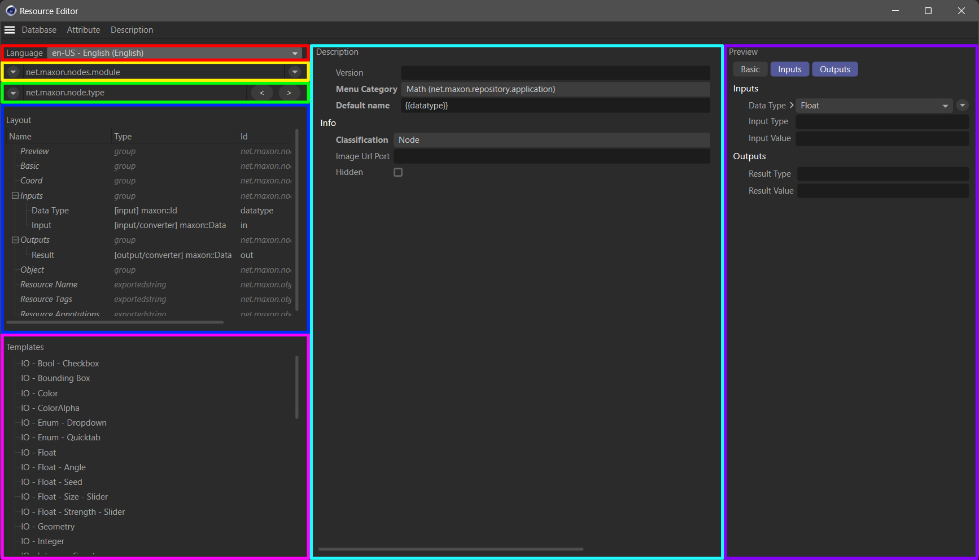Toggle the Inputs preview tab

point(789,69)
